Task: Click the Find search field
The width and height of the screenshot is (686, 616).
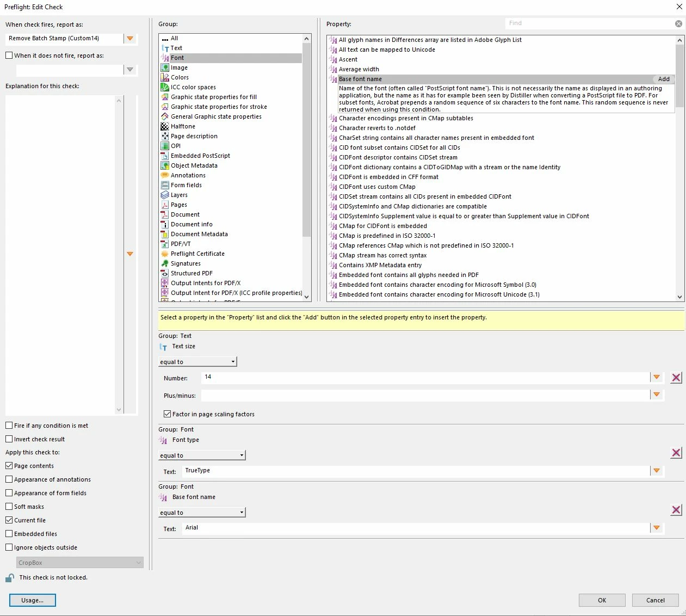Action: pyautogui.click(x=590, y=23)
